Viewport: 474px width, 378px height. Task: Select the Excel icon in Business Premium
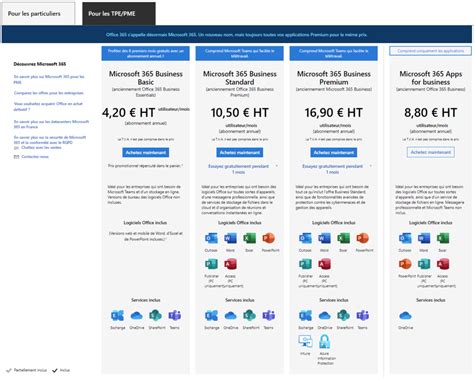[x=343, y=238]
